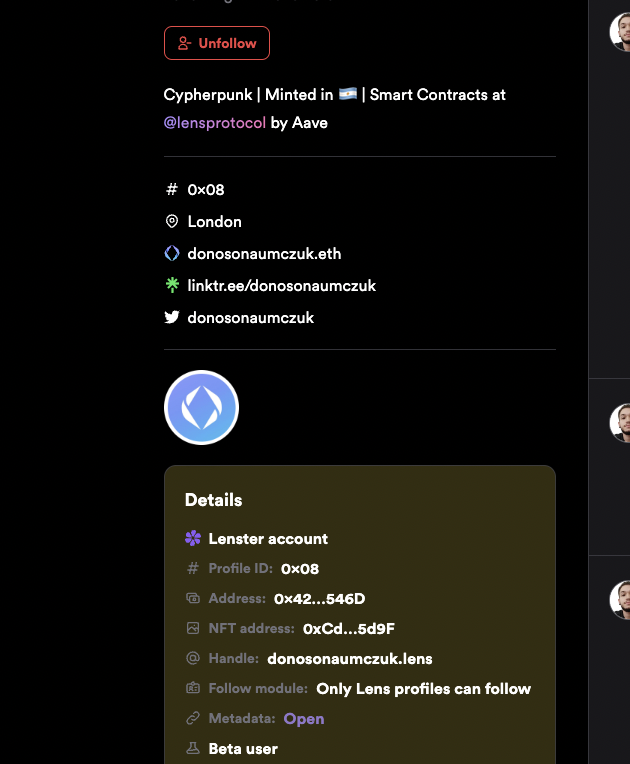Click the chain link icon beside Metadata
Image resolution: width=630 pixels, height=764 pixels.
(x=193, y=718)
